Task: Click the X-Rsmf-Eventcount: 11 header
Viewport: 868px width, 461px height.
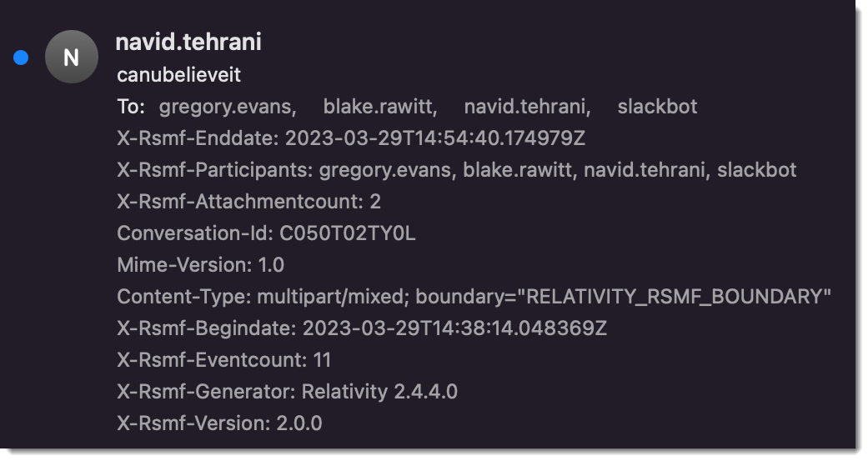Action: [x=224, y=360]
